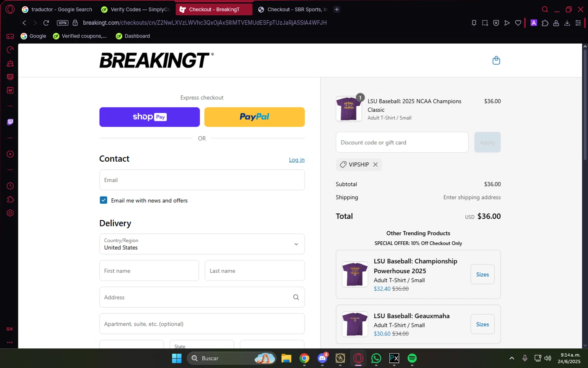Screen dimensions: 588x368
Task: Open the taskbar volume icon
Action: [x=548, y=358]
